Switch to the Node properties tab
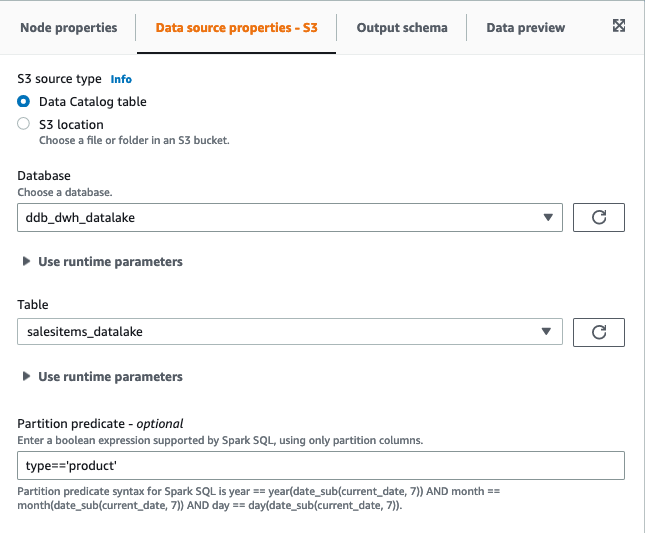The width and height of the screenshot is (645, 533). pos(69,28)
